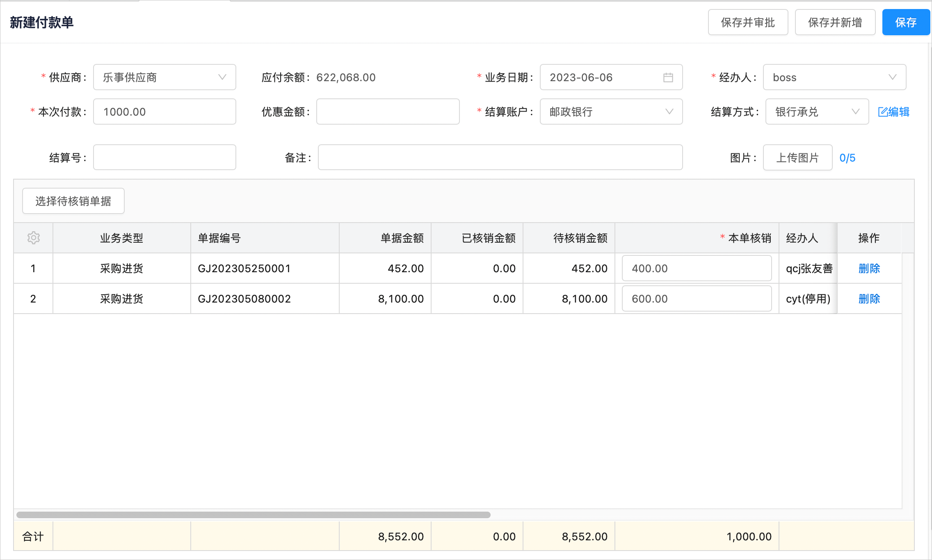Click the 经办人 column header in table
This screenshot has height=560, width=932.
point(808,238)
